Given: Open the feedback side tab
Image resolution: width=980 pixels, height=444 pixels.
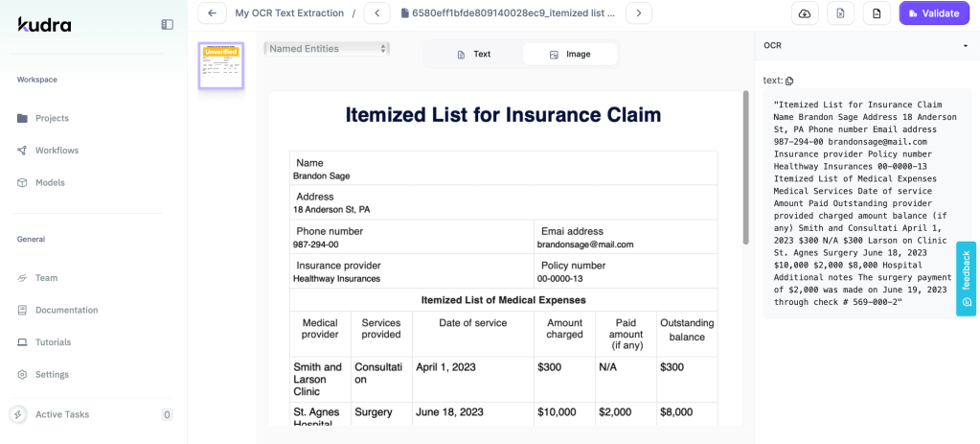Looking at the screenshot, I should point(967,279).
